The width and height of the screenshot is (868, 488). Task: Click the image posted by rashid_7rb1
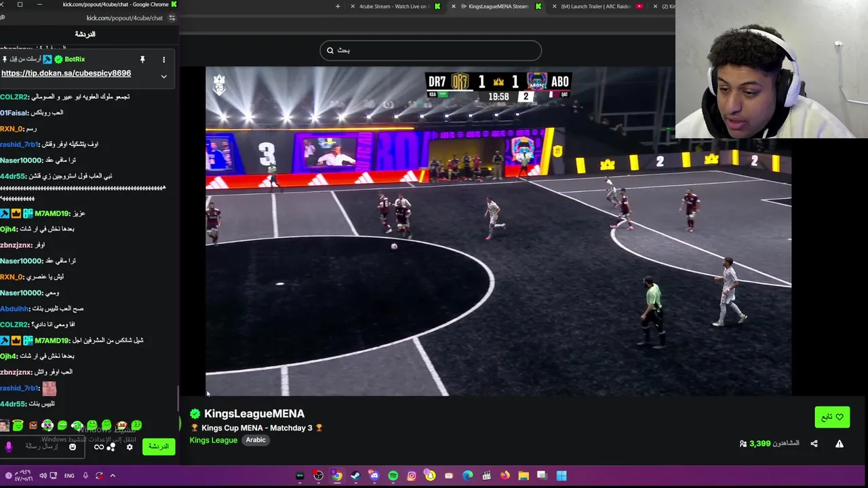(49, 388)
